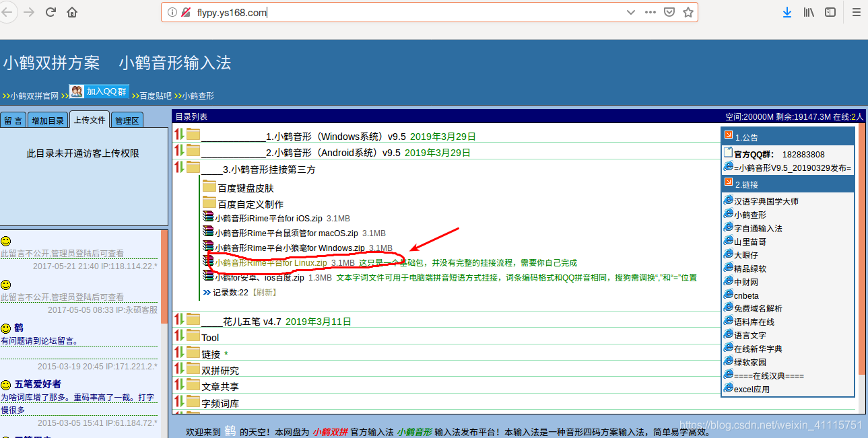
Task: Collapse 3.小鹤音形挂接第三方 folder arrows
Action: click(x=179, y=168)
